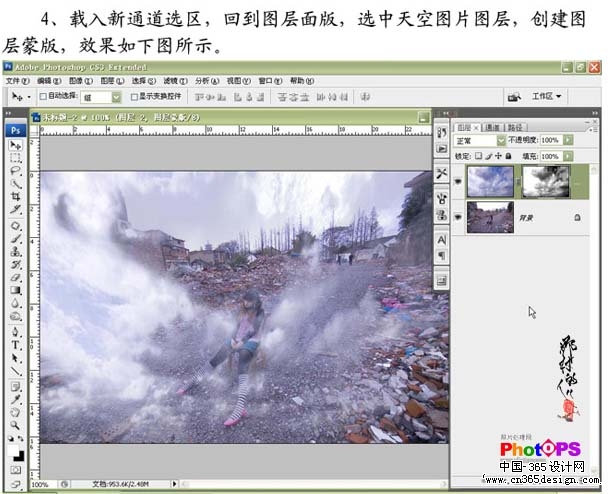Viewport: 610px width, 494px height.
Task: Open the Edit menu
Action: [x=49, y=81]
